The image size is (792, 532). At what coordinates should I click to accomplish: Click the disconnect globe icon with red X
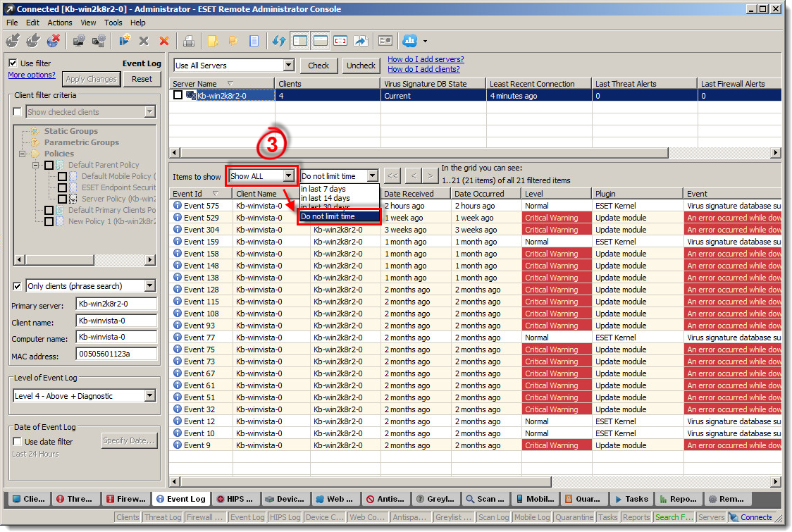point(53,41)
